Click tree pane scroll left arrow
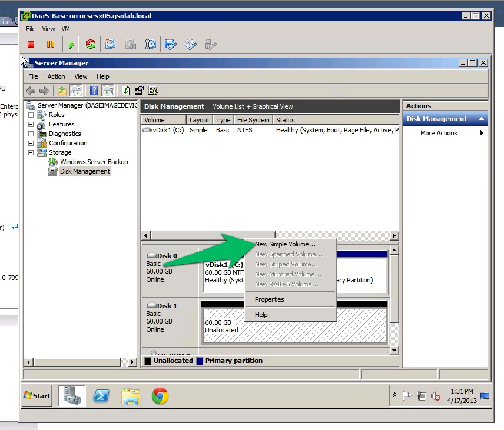Viewport: 504px width, 430px height. [x=29, y=362]
